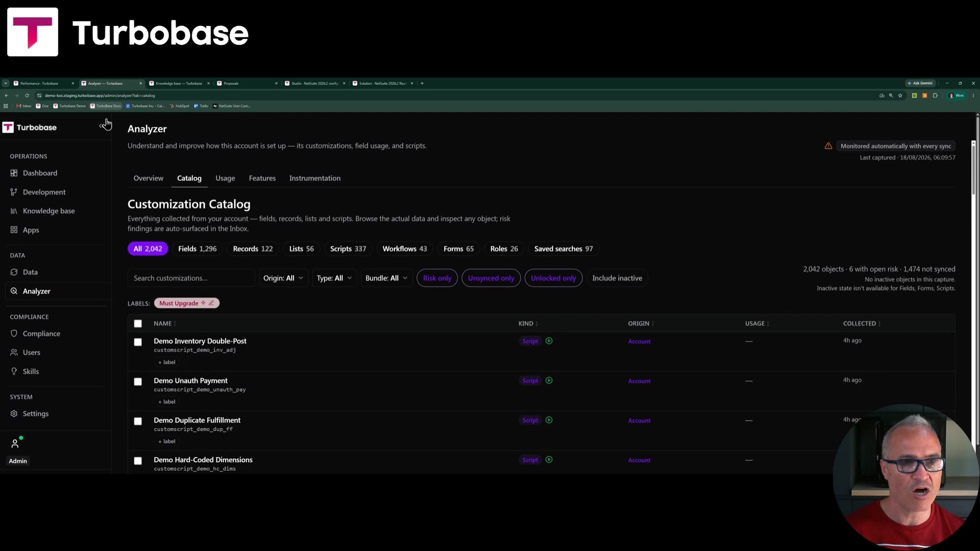Click the play icon on Demo Unauth Payment
Viewport: 980px width, 551px height.
[x=549, y=380]
